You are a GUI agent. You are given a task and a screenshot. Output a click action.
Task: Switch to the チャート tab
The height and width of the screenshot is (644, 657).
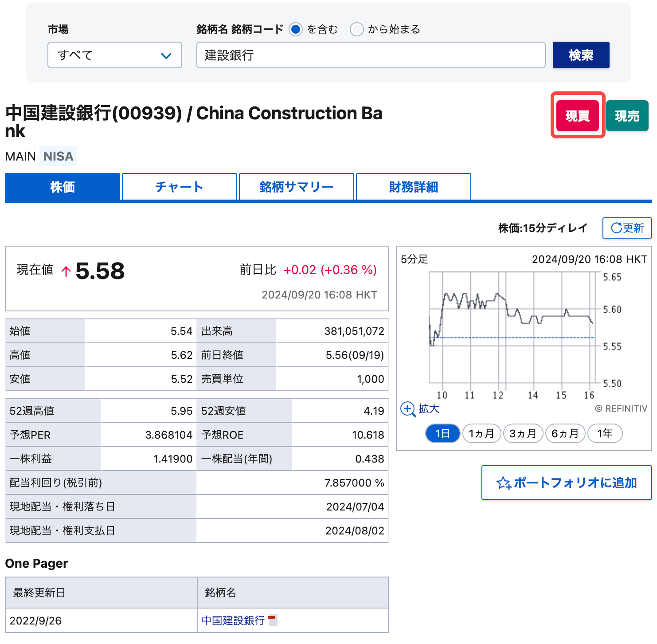pos(179,187)
